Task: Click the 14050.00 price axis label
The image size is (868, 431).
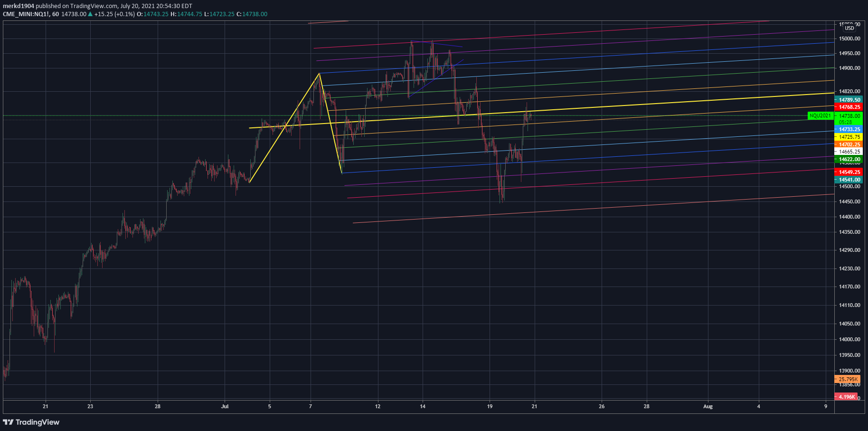Action: [849, 324]
